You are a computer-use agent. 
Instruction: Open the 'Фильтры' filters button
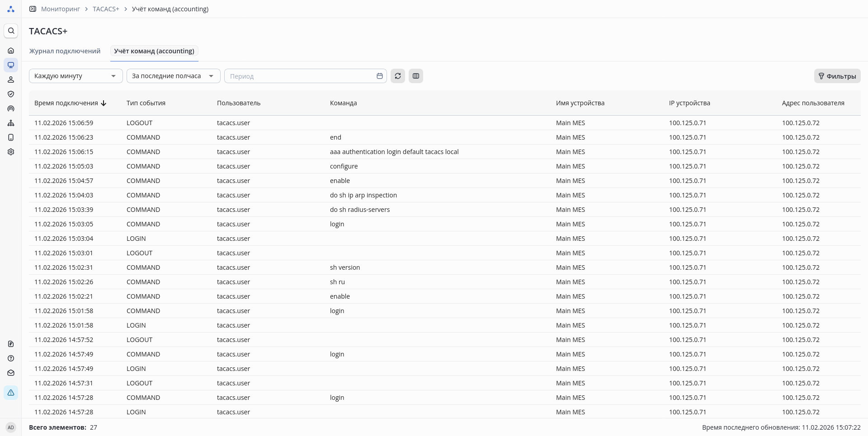pyautogui.click(x=837, y=76)
